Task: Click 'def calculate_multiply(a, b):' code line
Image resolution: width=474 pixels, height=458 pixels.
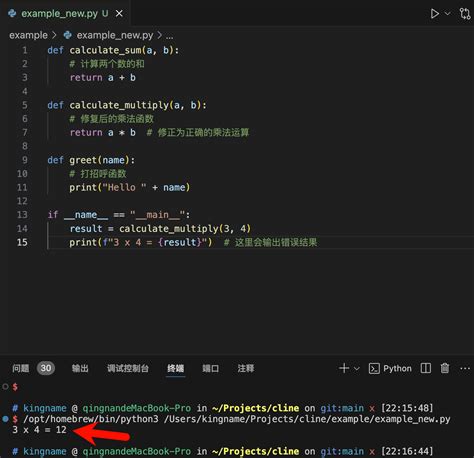Action: pyautogui.click(x=127, y=105)
